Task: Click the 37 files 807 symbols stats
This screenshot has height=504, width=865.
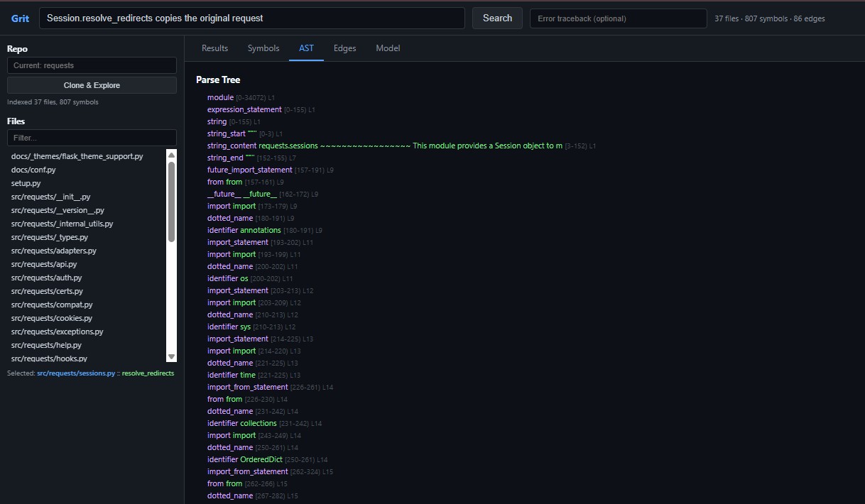Action: (x=770, y=18)
